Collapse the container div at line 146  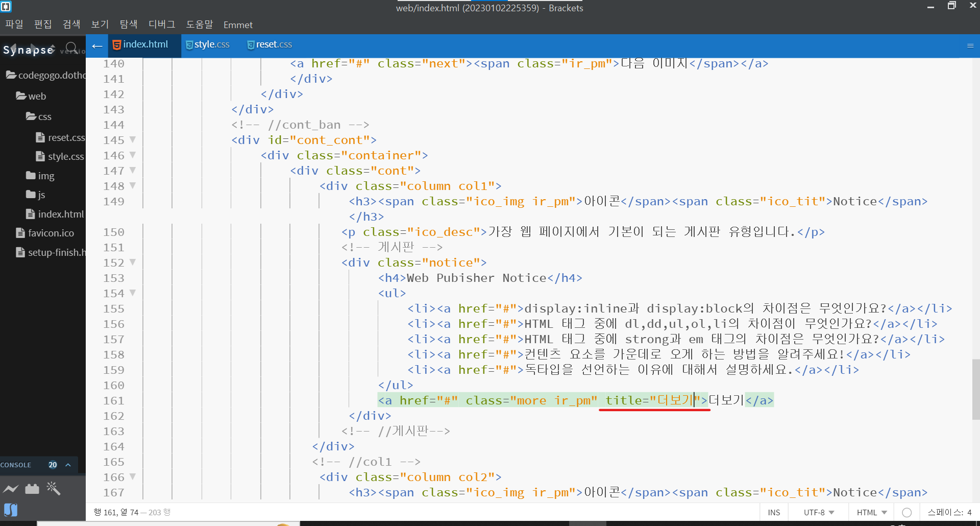[133, 155]
